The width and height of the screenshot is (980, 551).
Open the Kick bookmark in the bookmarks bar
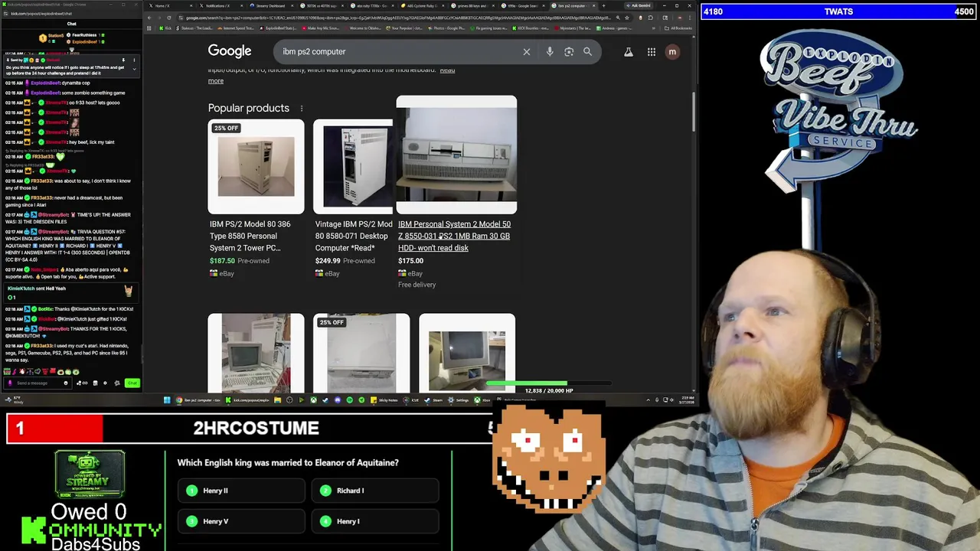coord(165,28)
